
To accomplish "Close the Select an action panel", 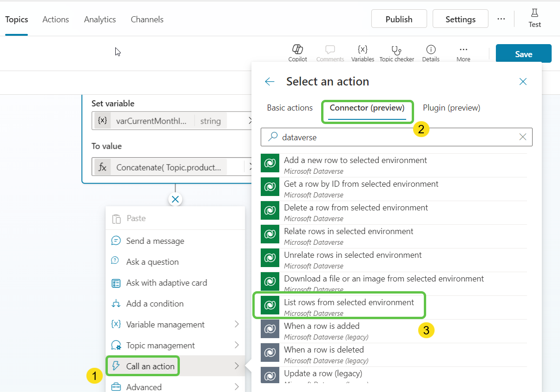I will (x=523, y=81).
